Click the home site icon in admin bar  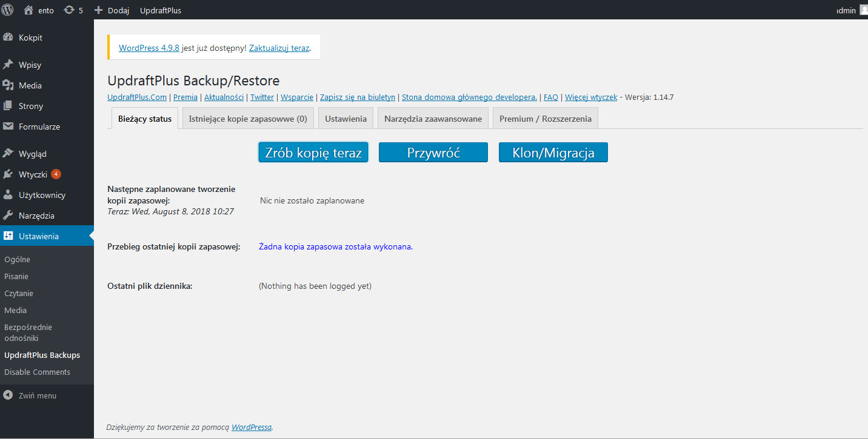tap(28, 10)
